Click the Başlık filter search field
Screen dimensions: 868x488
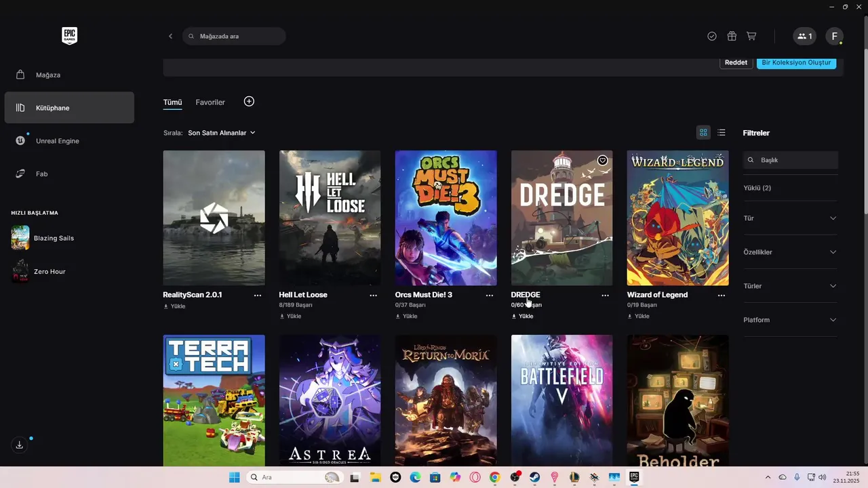tap(791, 160)
